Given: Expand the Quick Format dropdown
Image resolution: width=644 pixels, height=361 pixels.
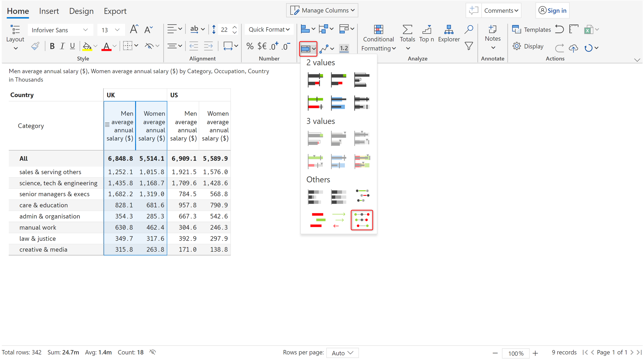Looking at the screenshot, I should [269, 29].
